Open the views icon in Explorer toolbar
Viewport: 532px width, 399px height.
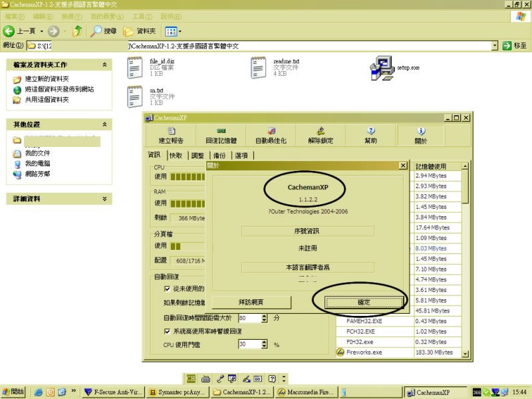(x=171, y=31)
